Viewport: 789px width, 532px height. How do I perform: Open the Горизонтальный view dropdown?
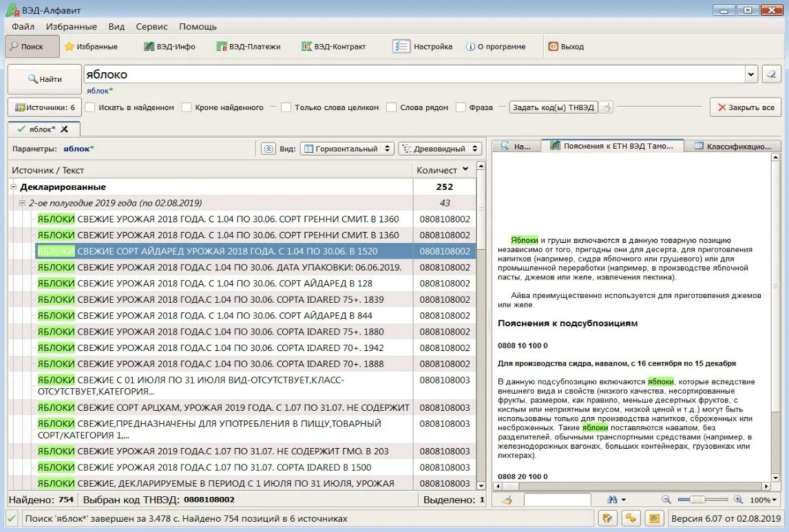pos(347,149)
